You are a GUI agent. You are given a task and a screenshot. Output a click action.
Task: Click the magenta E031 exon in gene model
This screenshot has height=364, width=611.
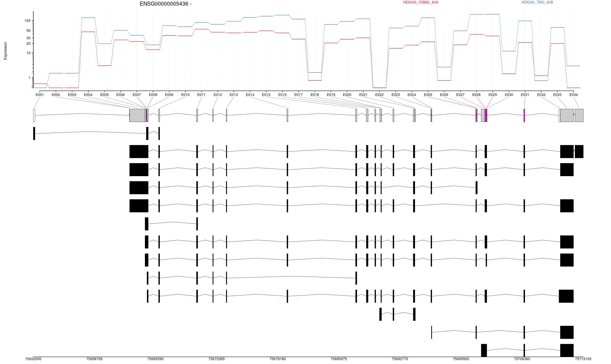coord(524,115)
